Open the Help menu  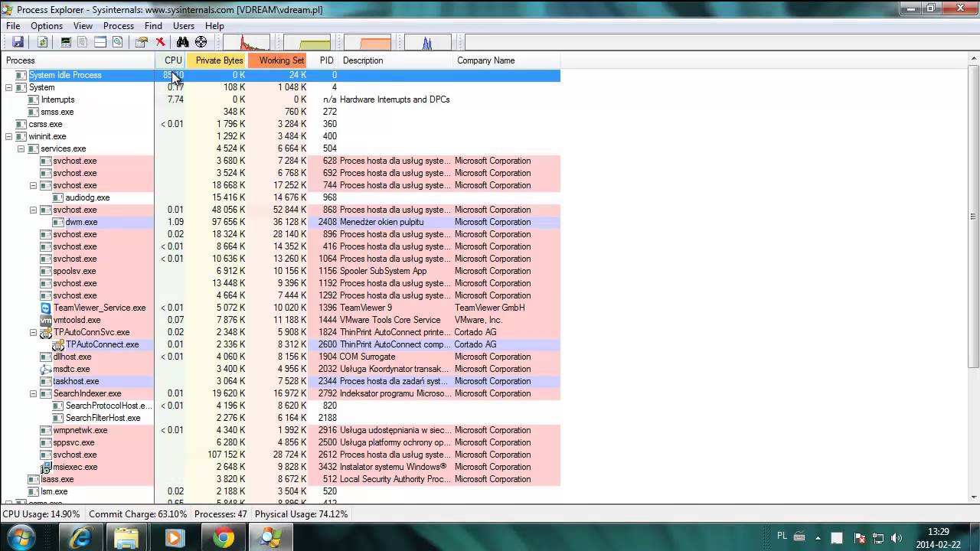click(214, 26)
